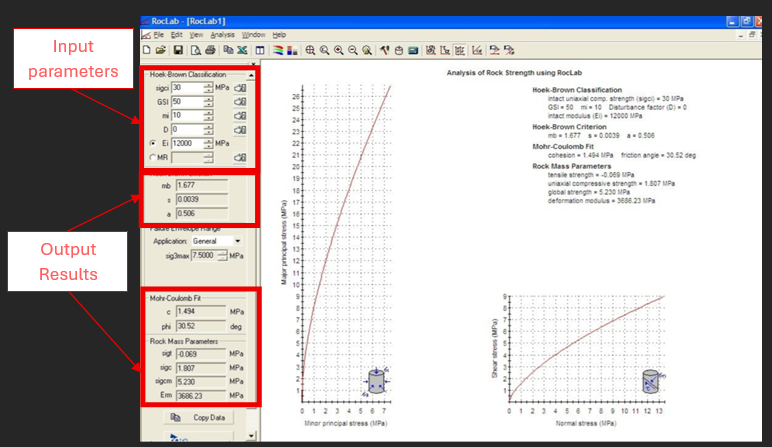The image size is (772, 447).
Task: Click the mi input field containing 10
Action: click(187, 116)
